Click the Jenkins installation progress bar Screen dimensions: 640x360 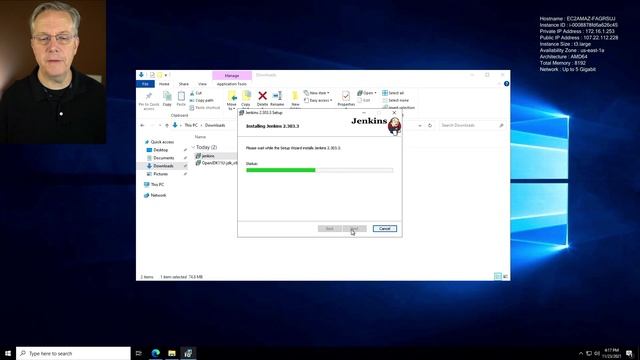click(320, 170)
